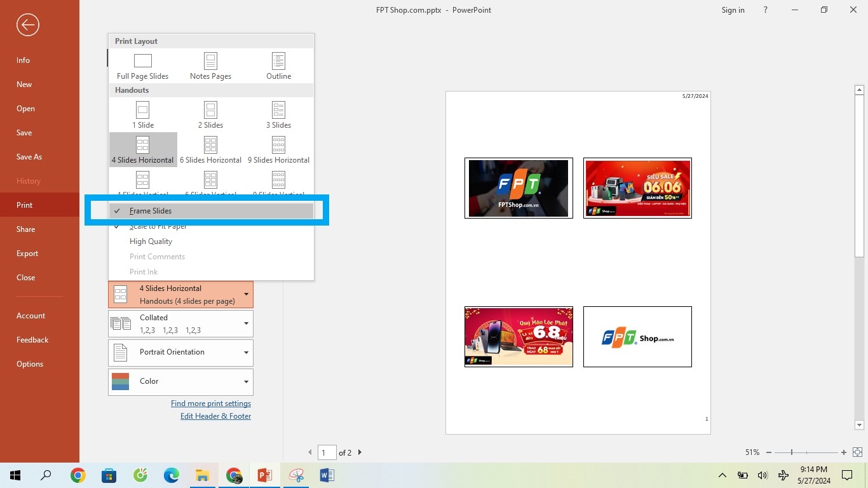Open the New tab
Image resolution: width=868 pixels, height=488 pixels.
pos(39,85)
